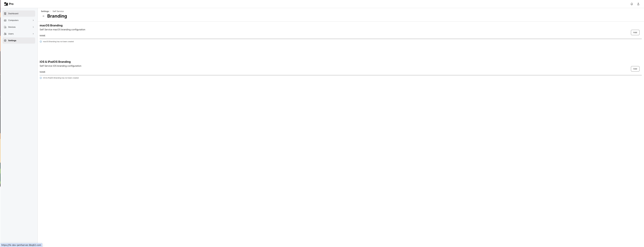Viewport: 644px width, 247px height.
Task: Add an iOS & iPadOS Branding configuration
Action: [635, 69]
